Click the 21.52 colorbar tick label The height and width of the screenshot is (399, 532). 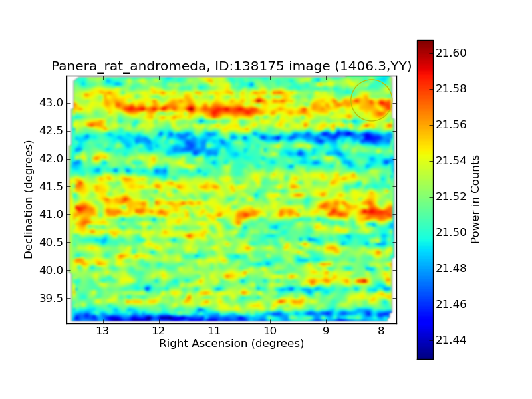(451, 196)
